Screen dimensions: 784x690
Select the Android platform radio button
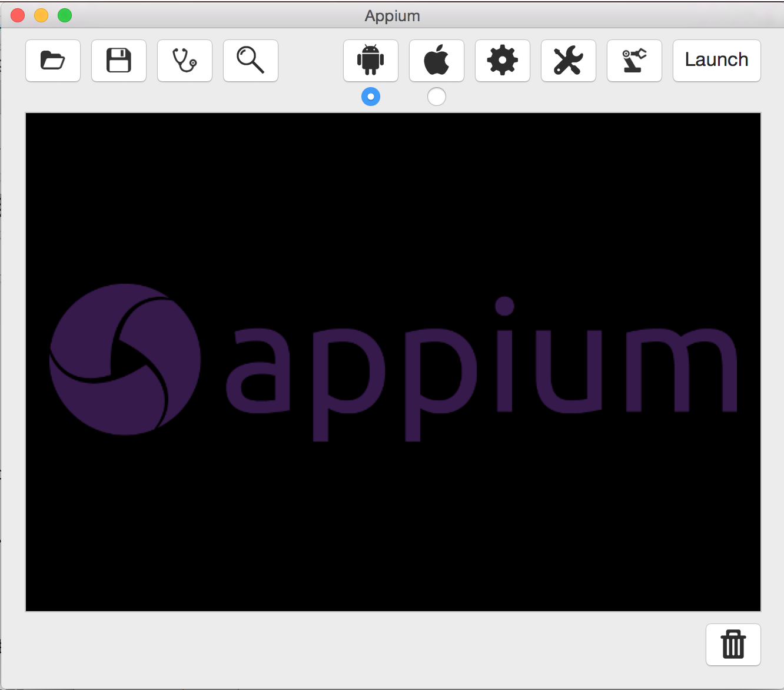point(370,96)
